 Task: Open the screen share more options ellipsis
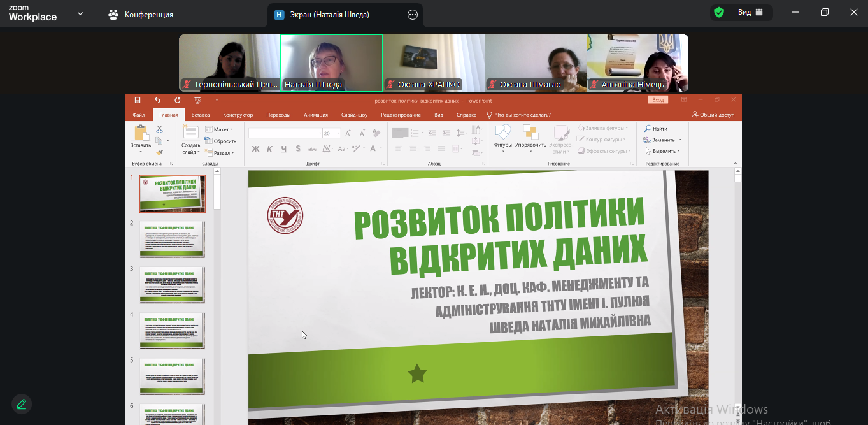(413, 15)
